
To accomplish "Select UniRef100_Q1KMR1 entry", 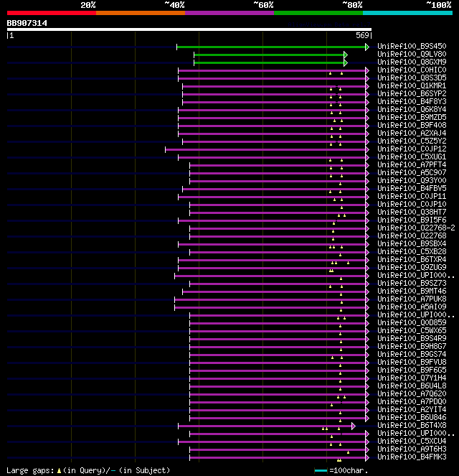I will pyautogui.click(x=412, y=85).
